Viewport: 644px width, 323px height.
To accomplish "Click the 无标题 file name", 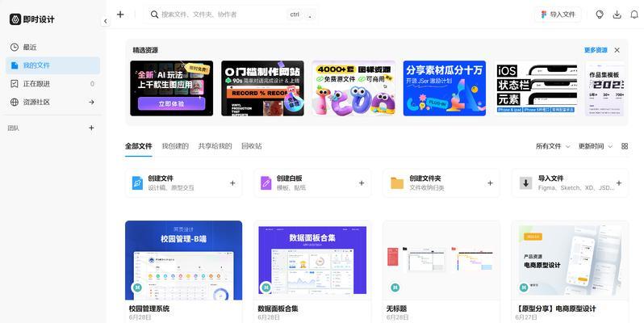I will pyautogui.click(x=396, y=308).
